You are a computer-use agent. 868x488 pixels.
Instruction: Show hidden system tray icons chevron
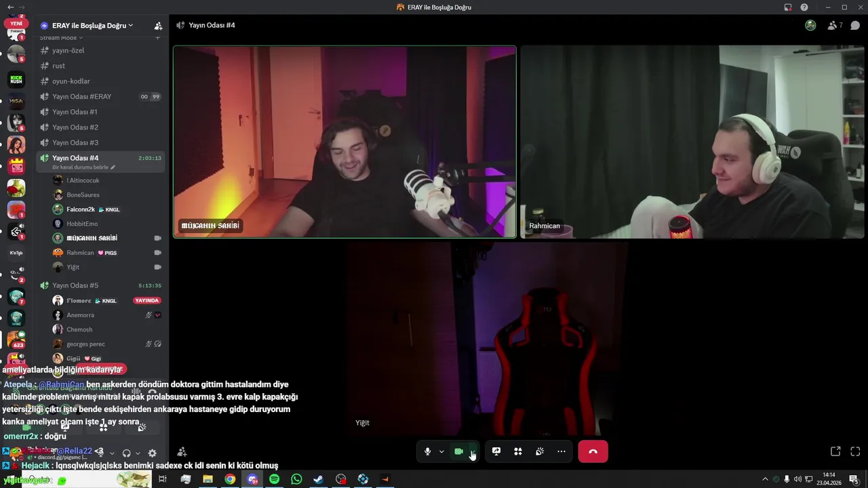(x=765, y=479)
